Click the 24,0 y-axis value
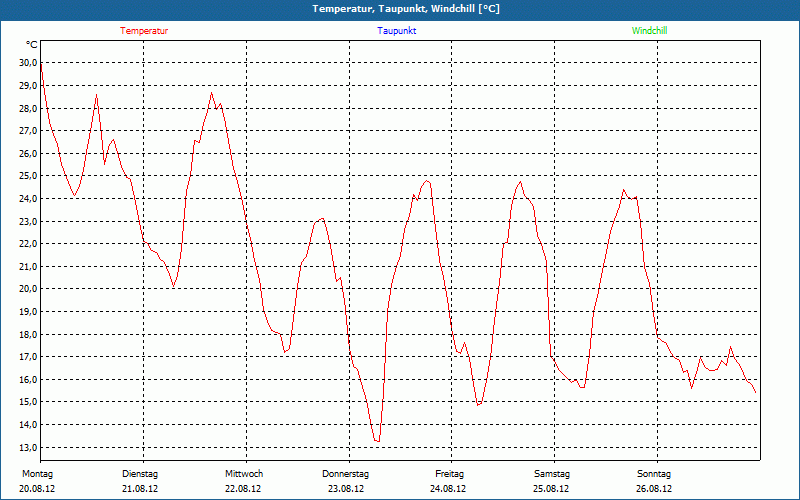 point(28,198)
